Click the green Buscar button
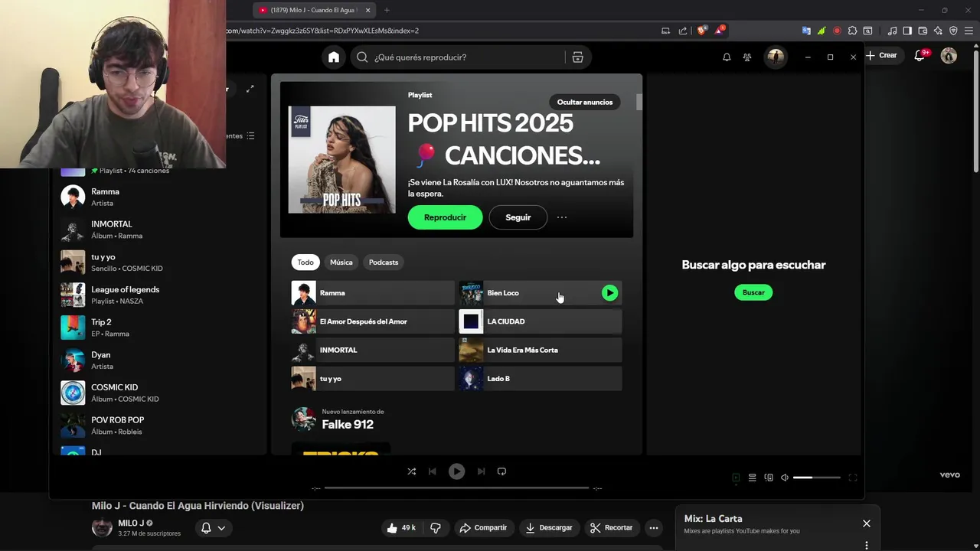Image resolution: width=980 pixels, height=551 pixels. tap(753, 292)
